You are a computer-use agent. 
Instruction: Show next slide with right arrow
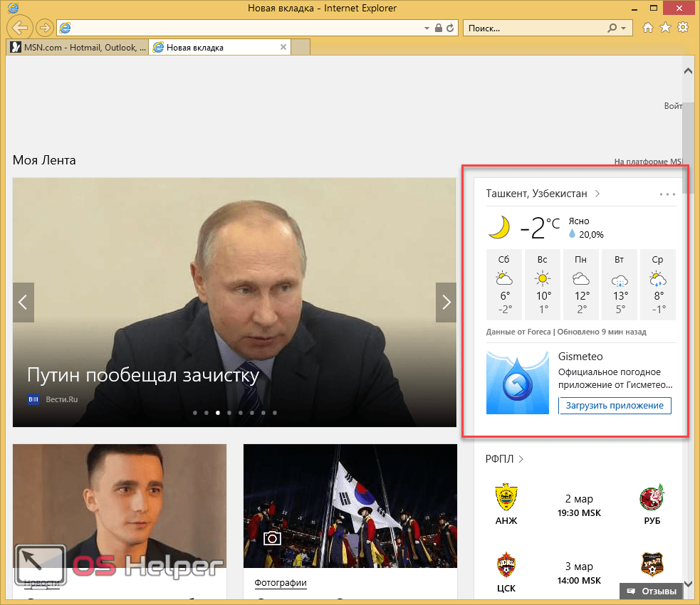point(446,302)
